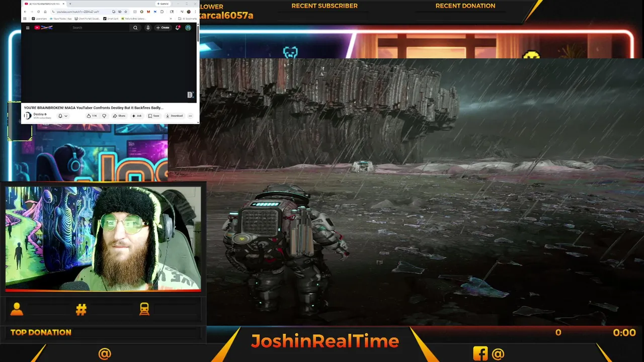Click the 0:00 timer in overlay

pyautogui.click(x=624, y=332)
